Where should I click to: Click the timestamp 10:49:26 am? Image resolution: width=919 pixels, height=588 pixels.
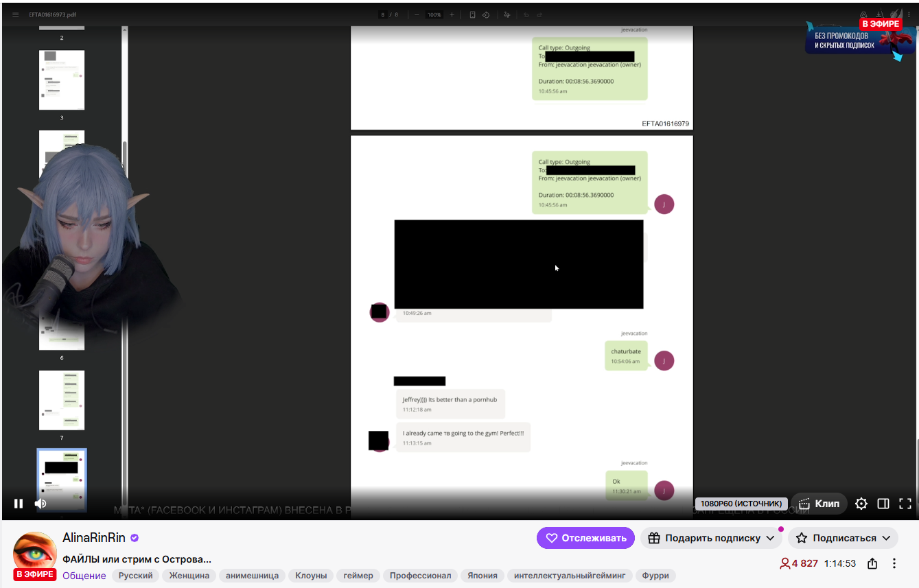click(x=417, y=313)
